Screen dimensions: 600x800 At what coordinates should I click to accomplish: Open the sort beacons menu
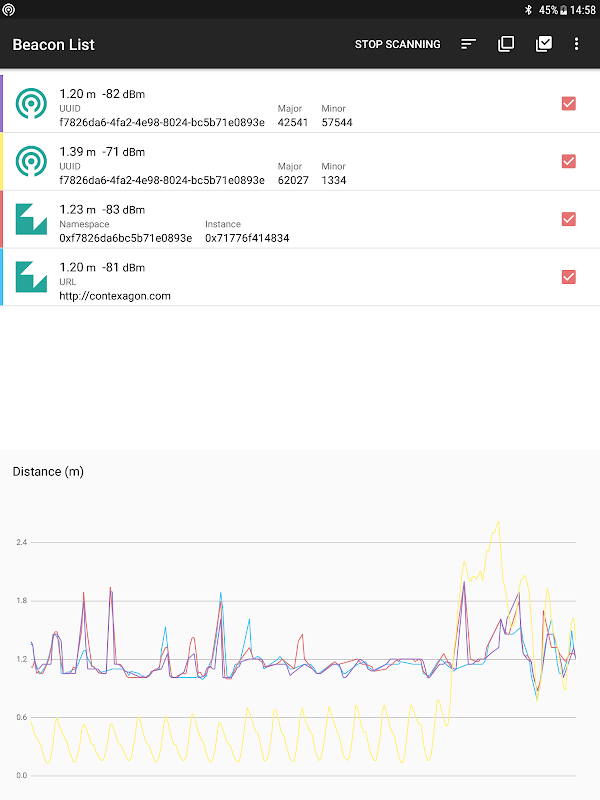point(468,44)
